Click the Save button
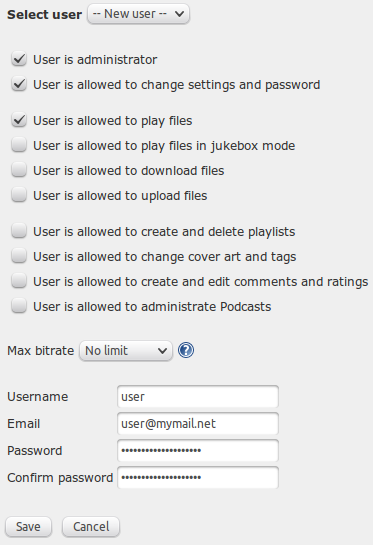373x545 pixels. (28, 527)
